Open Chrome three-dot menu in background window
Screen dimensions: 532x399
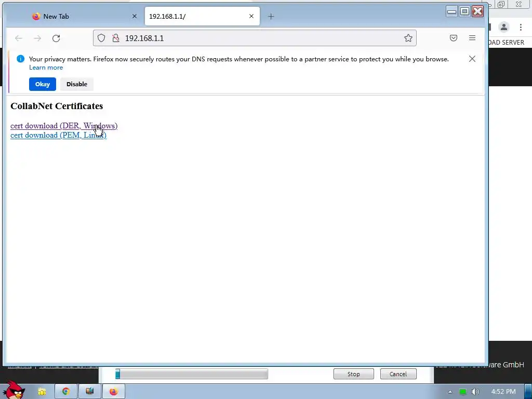point(521,27)
